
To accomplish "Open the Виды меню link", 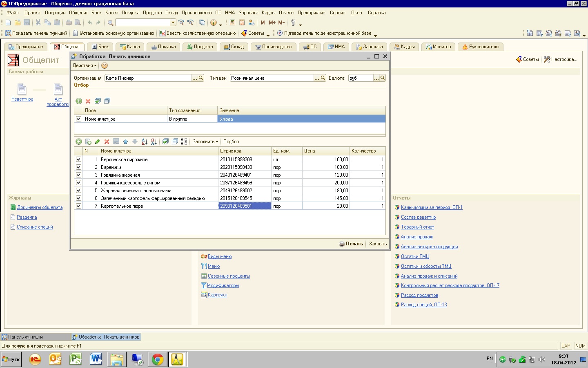I will tap(220, 256).
